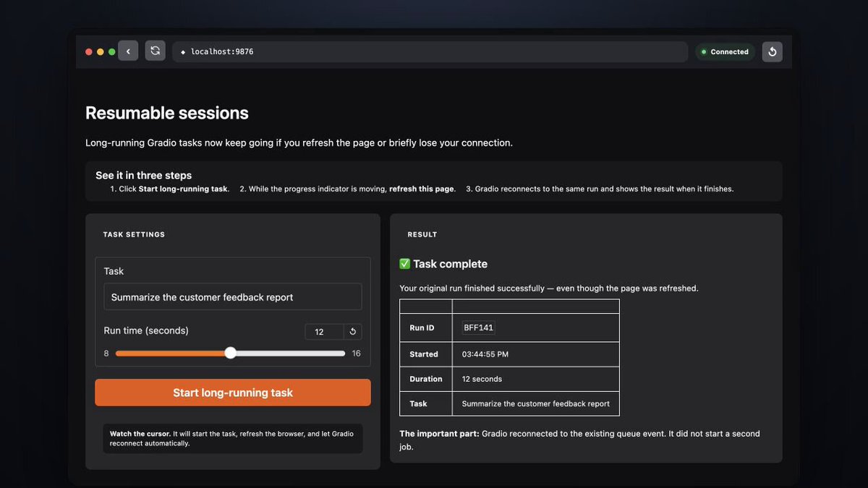Click the "TASK SETTINGS" panel label
Viewport: 868px width, 488px height.
pyautogui.click(x=134, y=234)
